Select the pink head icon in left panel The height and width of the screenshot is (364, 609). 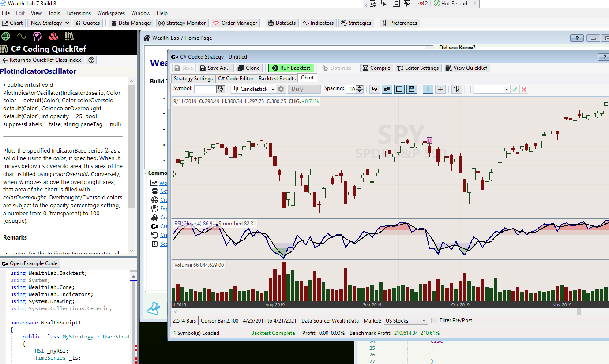(x=38, y=36)
